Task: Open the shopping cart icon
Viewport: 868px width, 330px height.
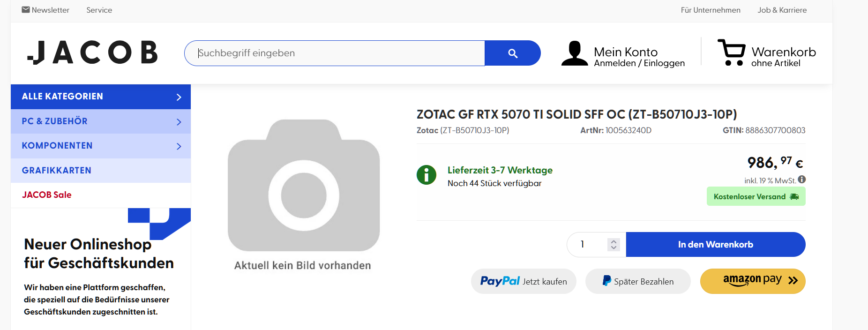Action: click(x=731, y=52)
